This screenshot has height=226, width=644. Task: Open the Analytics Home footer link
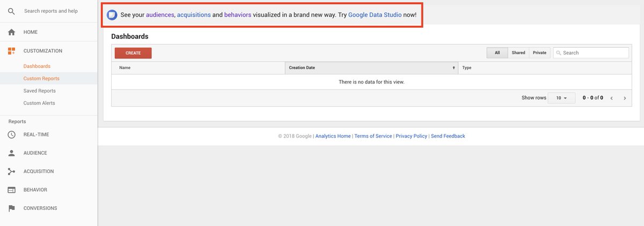[333, 136]
